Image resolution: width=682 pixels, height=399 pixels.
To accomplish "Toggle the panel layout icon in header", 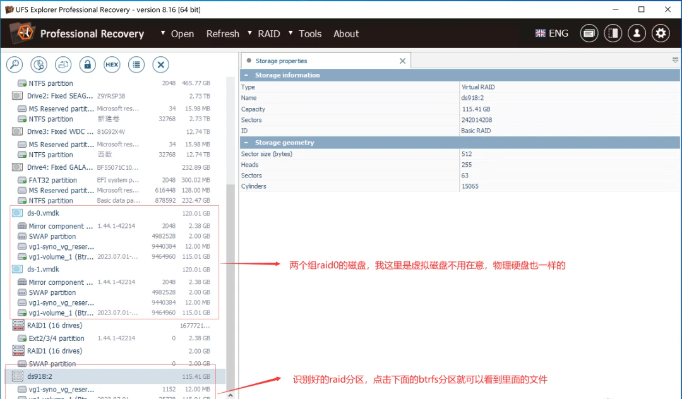I will [613, 34].
